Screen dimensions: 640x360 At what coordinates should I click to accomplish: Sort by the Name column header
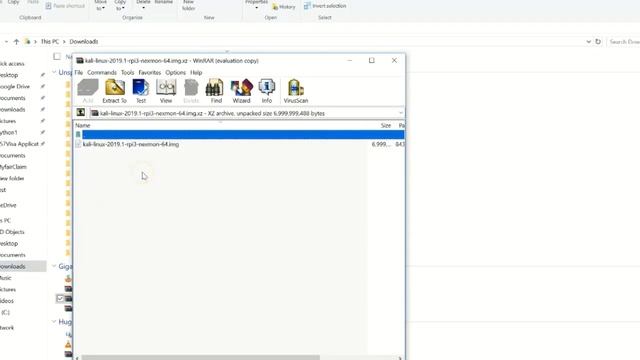point(82,125)
